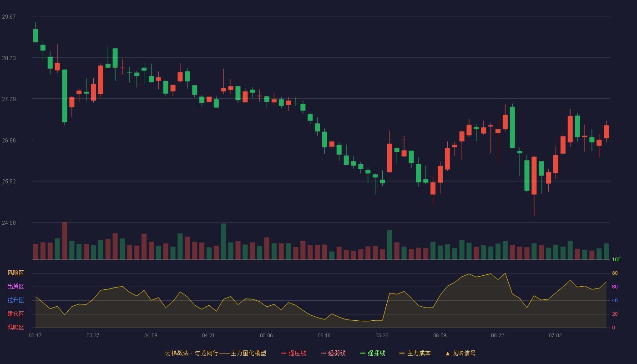Screen dimensions: 637x364
Task: Click the 06-09 date axis label
Action: [x=440, y=335]
